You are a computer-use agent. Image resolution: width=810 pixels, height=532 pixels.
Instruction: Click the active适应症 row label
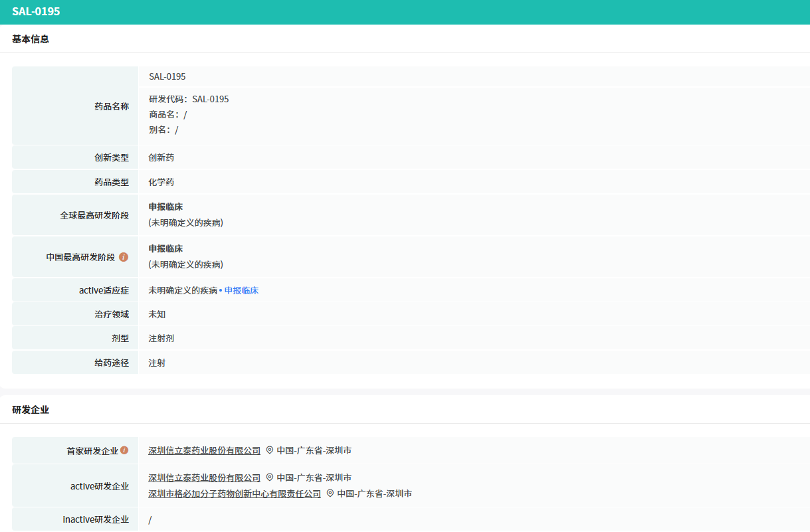[104, 290]
